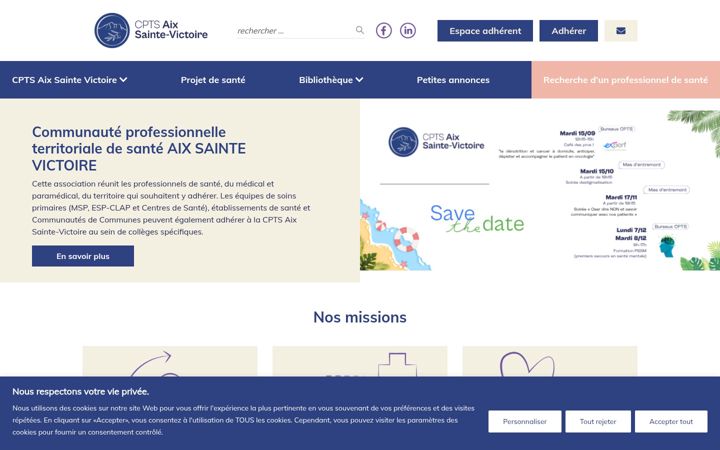Accept all cookies with Accepter tout

point(671,422)
